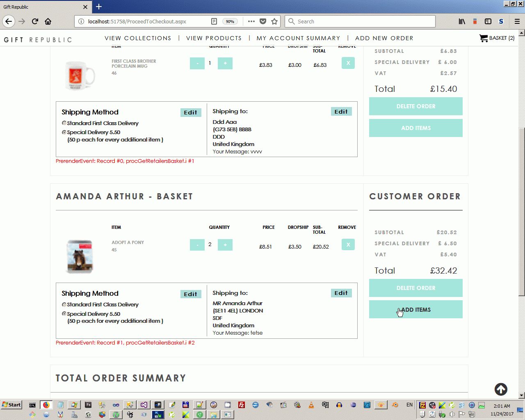
Task: Increase quantity of First Class Brother mug
Action: tap(225, 63)
